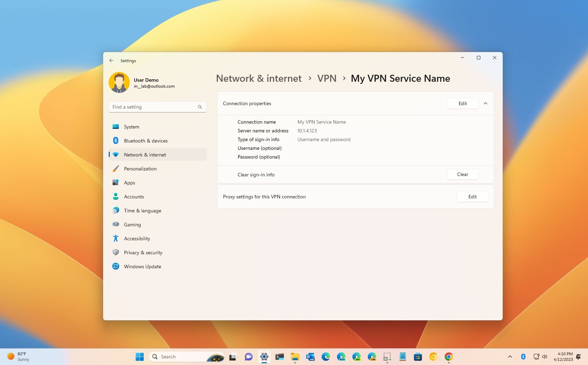588x365 pixels.
Task: Click the Accessibility figure icon
Action: 116,238
